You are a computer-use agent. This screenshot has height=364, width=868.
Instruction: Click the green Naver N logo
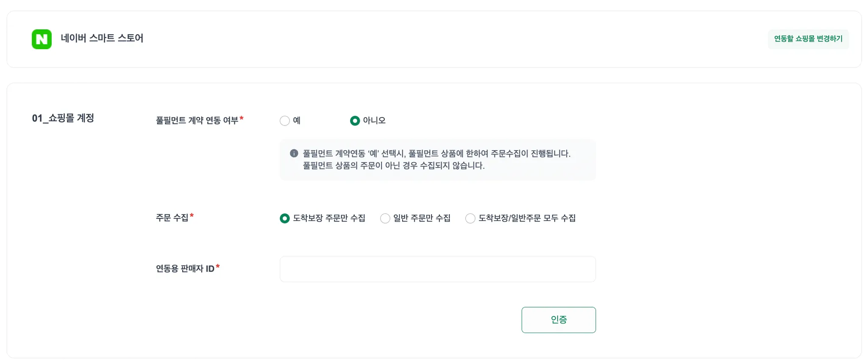[42, 39]
